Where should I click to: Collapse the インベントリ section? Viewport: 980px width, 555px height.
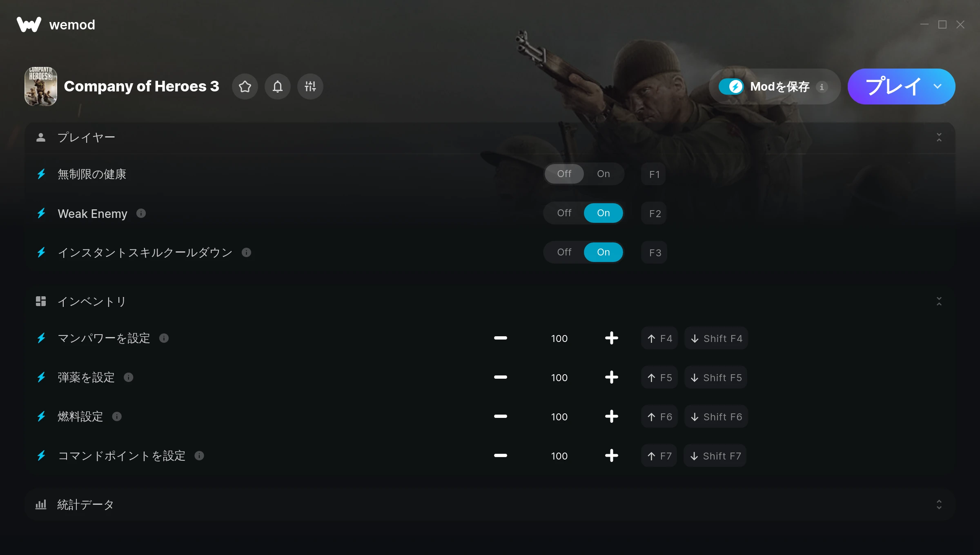coord(939,302)
